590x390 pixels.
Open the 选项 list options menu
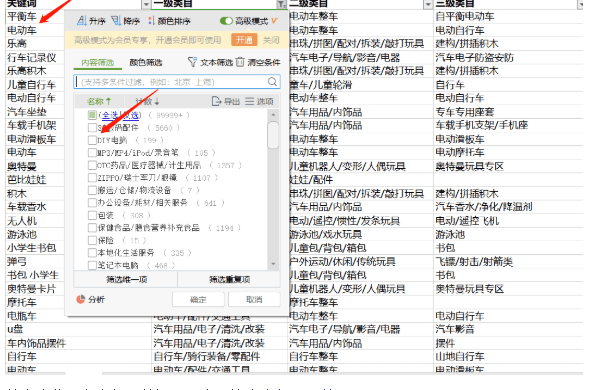pyautogui.click(x=259, y=101)
